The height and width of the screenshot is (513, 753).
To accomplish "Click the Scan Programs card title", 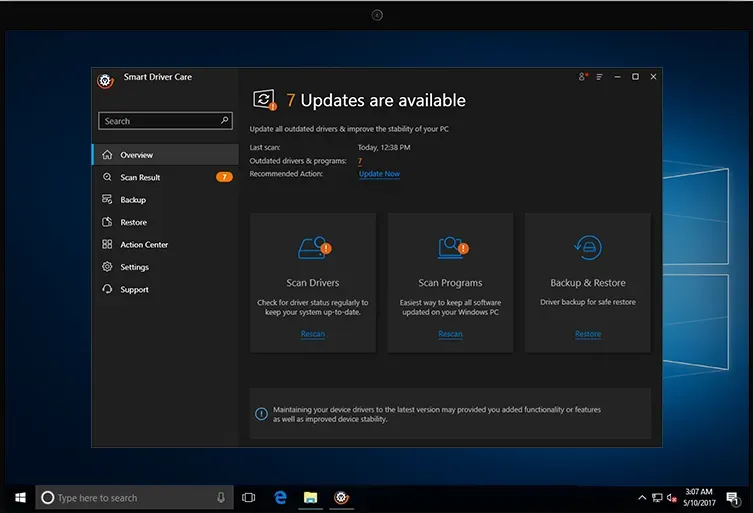I will 450,283.
